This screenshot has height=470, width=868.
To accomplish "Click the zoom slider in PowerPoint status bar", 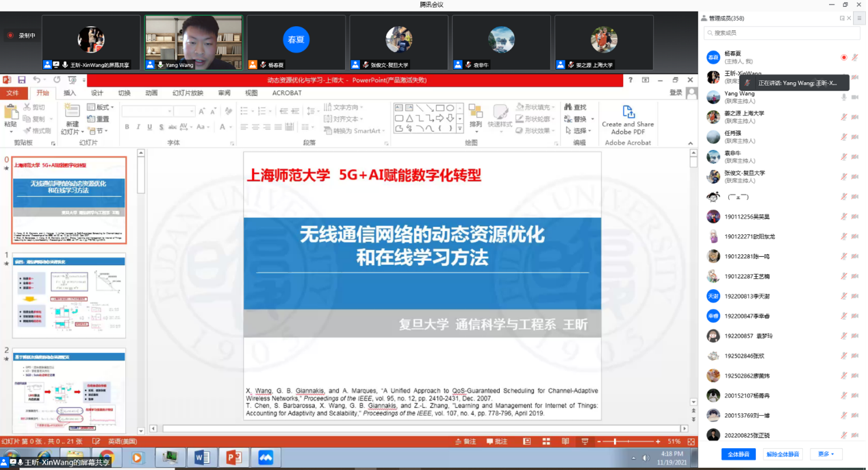I will (615, 441).
